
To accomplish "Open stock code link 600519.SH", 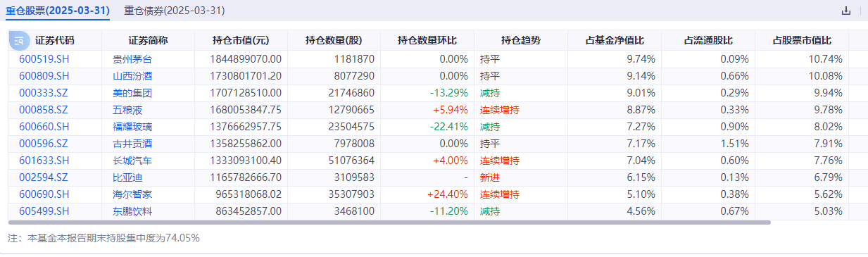I will coord(44,59).
